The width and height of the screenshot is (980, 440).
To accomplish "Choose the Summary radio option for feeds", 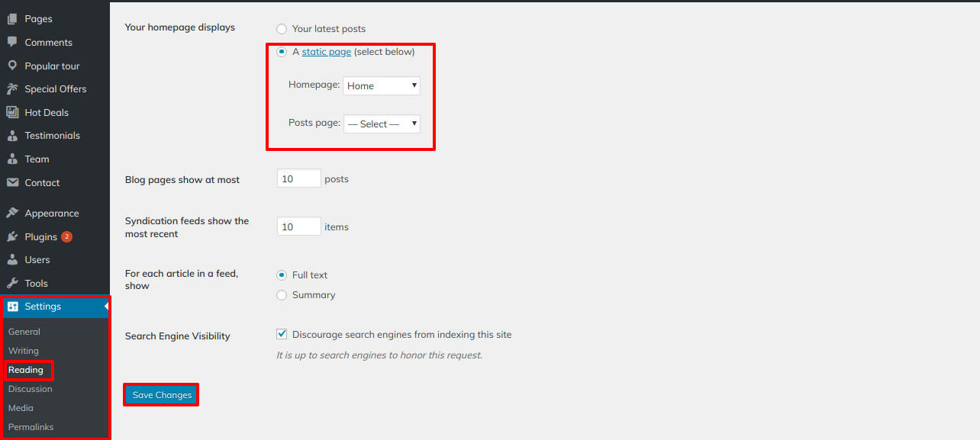I will point(282,295).
